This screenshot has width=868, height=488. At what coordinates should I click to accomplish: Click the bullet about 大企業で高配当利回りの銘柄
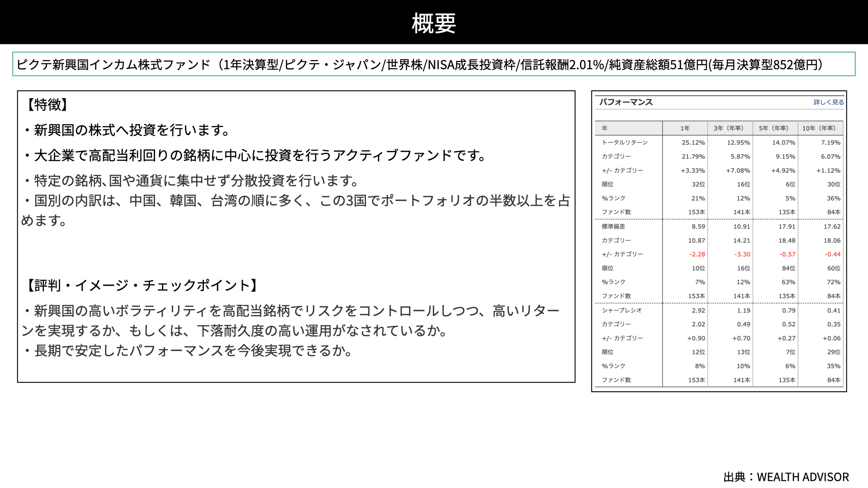point(255,155)
